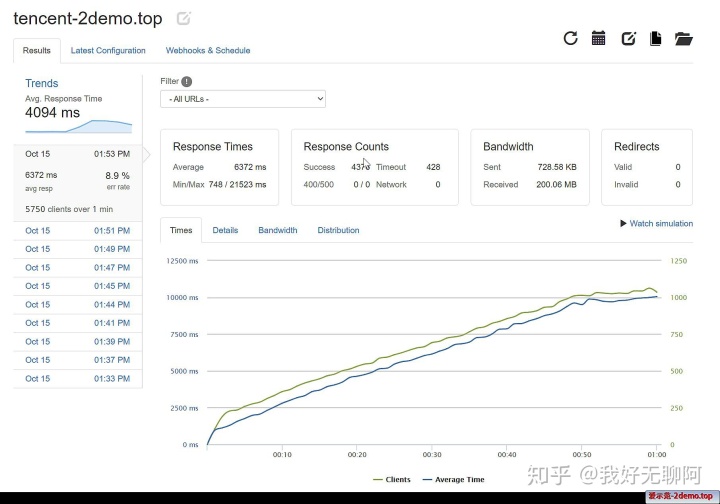
Task: Click the 00:30 time axis label
Action: (x=432, y=454)
